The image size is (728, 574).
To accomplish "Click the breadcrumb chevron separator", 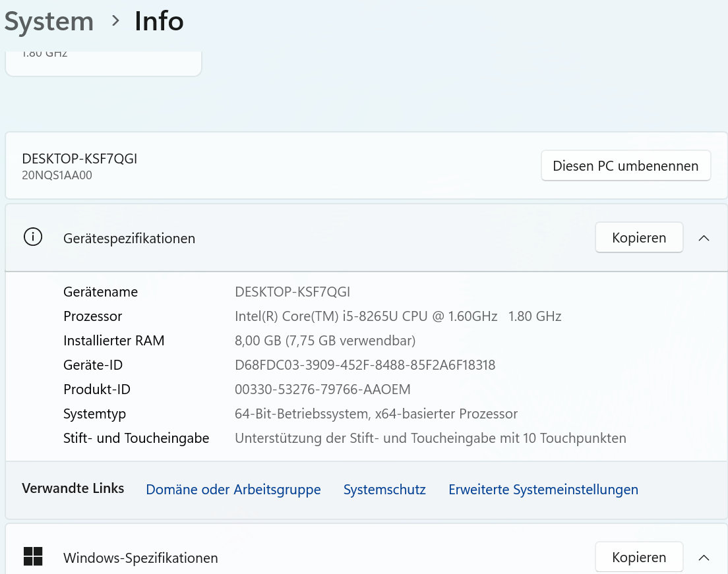I will tap(115, 21).
